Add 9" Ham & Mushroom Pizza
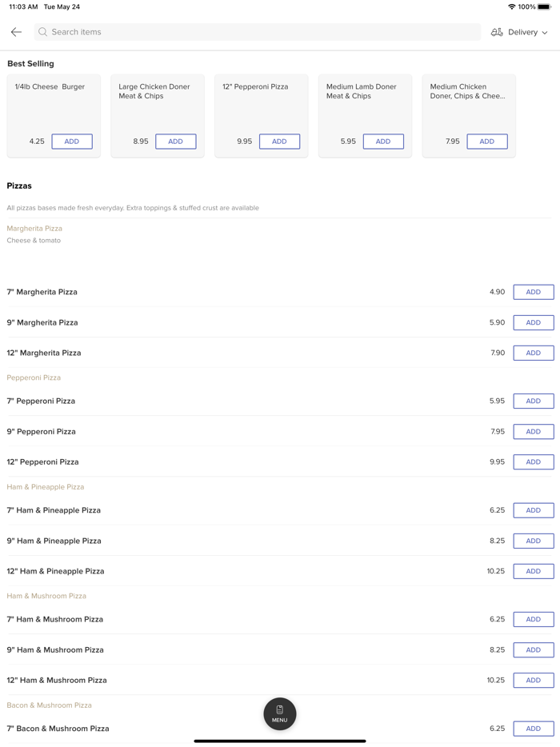The width and height of the screenshot is (560, 747). pos(534,650)
